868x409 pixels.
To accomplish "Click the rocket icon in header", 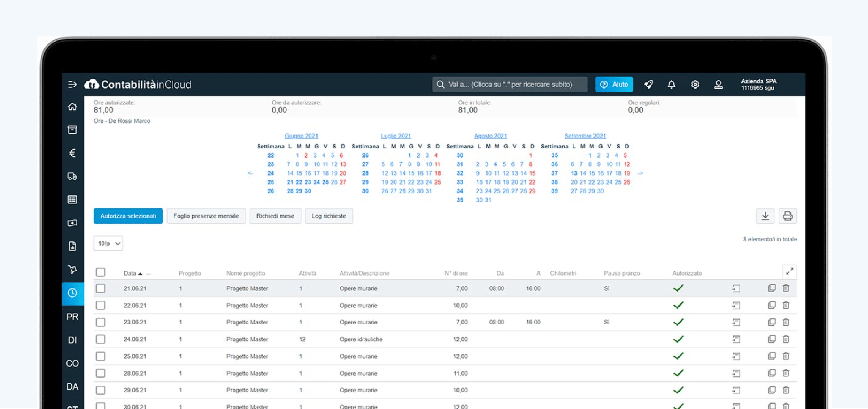I will pyautogui.click(x=649, y=84).
